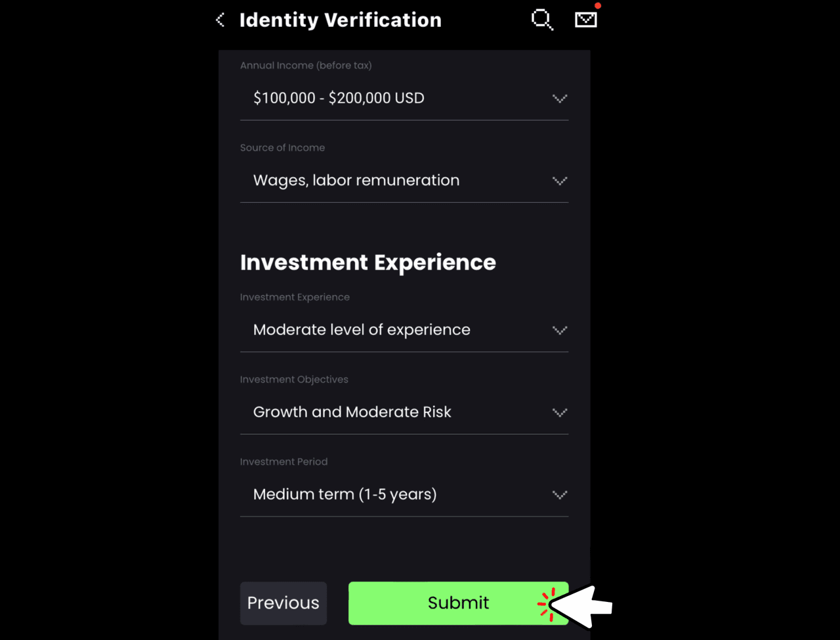Open the Wages, labor remuneration dropdown
Screen dimensions: 840x640
pyautogui.click(x=404, y=181)
